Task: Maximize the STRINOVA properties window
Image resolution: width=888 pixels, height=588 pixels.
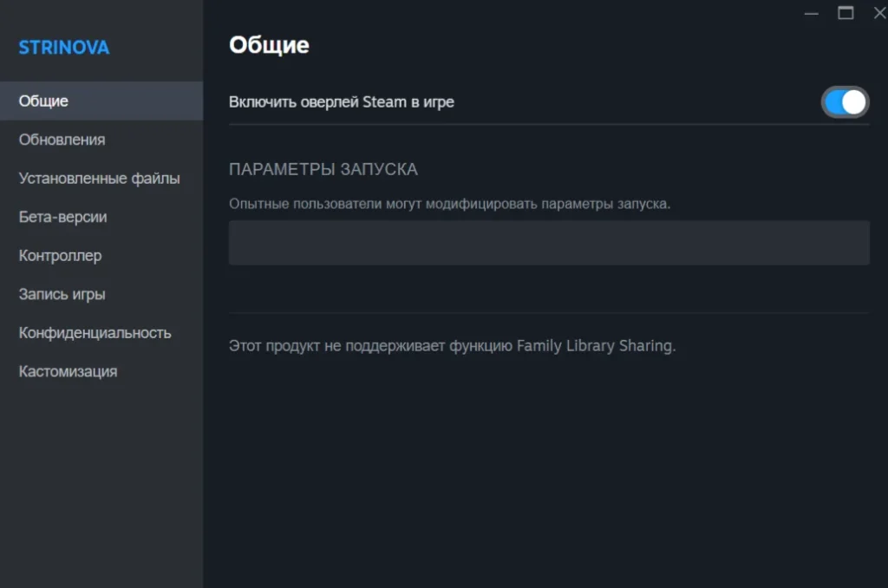Action: click(x=845, y=13)
